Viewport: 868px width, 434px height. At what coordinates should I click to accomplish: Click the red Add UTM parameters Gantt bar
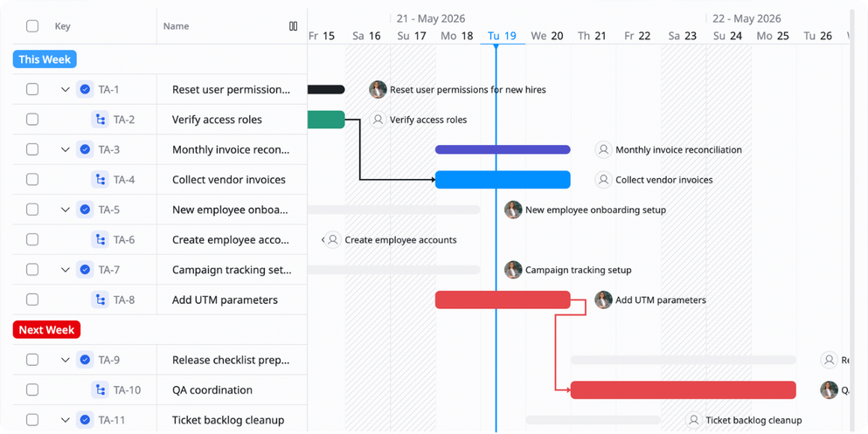(x=503, y=300)
